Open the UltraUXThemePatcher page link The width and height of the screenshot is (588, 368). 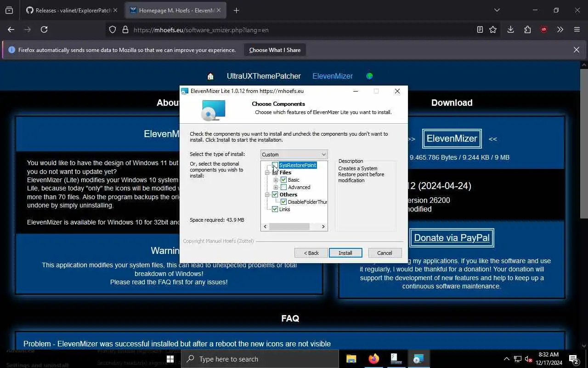point(264,76)
